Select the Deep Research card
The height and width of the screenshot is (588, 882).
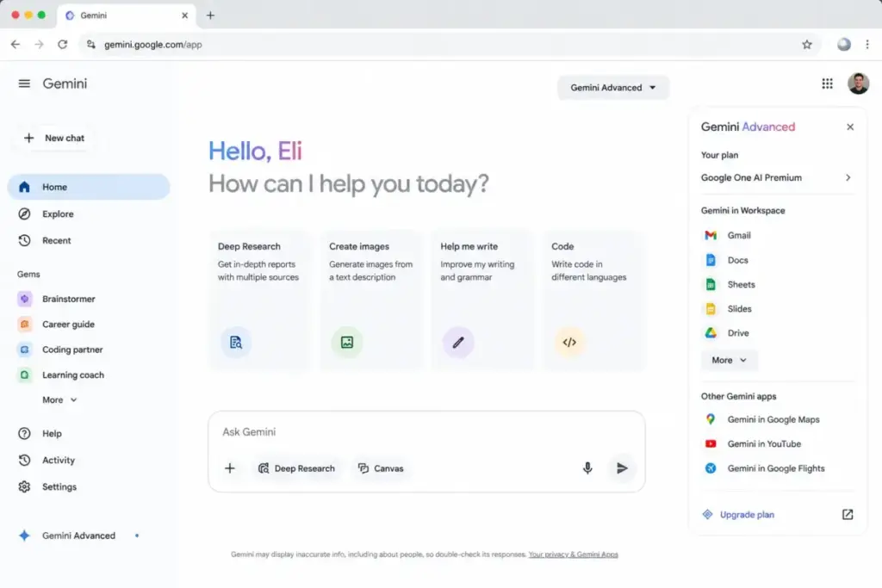[x=259, y=300]
